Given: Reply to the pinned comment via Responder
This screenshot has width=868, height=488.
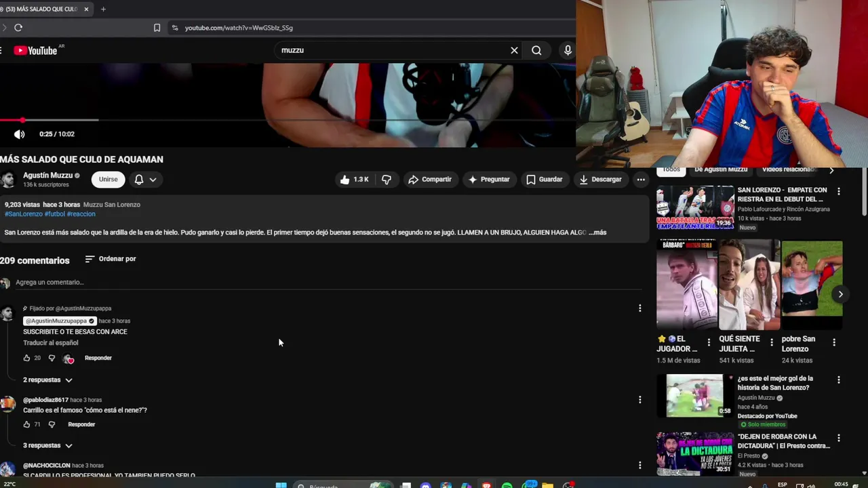Looking at the screenshot, I should tap(98, 358).
